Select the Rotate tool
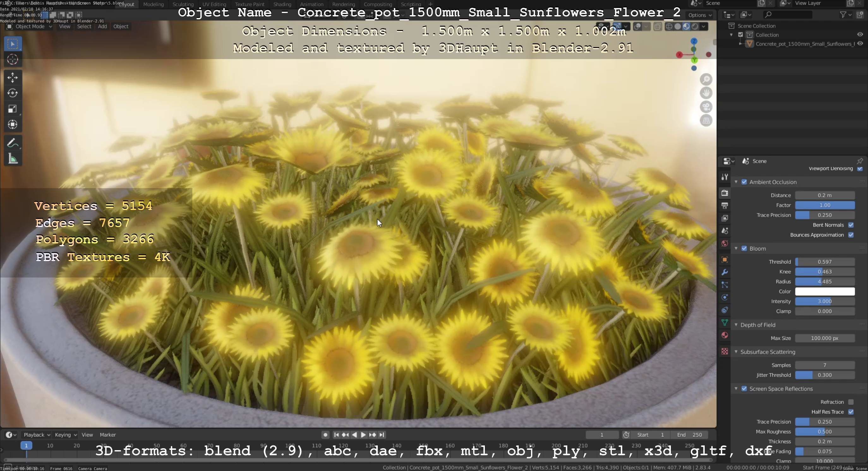 [13, 93]
